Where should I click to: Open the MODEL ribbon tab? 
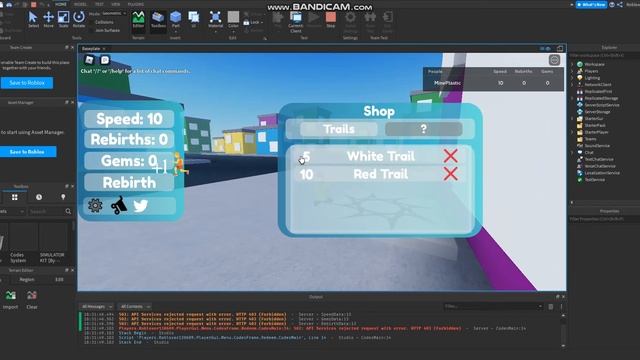click(x=80, y=4)
